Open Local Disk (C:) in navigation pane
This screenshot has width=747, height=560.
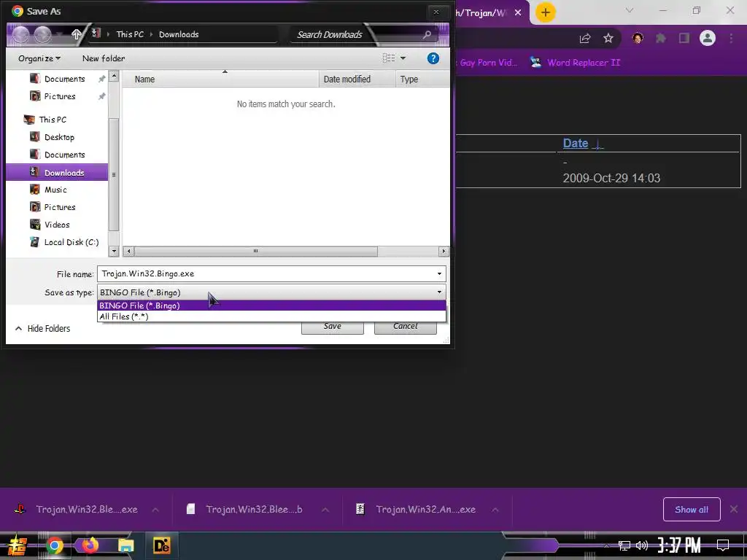(71, 242)
